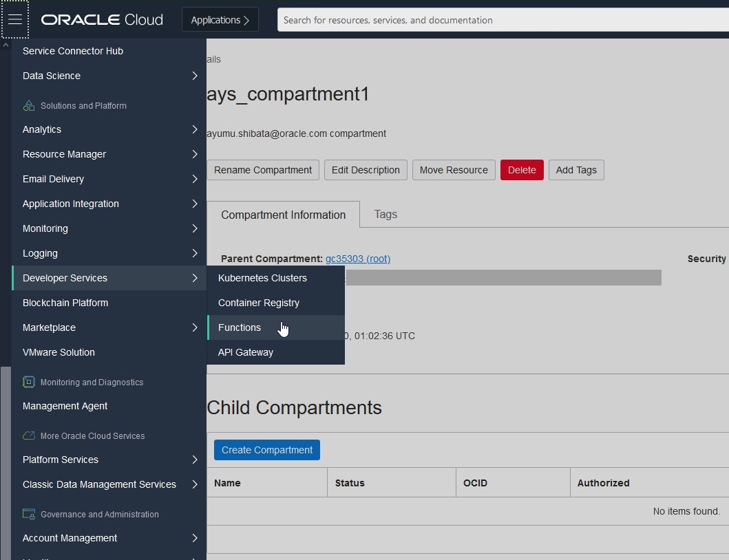Expand the Marketplace submenu arrow

click(195, 327)
